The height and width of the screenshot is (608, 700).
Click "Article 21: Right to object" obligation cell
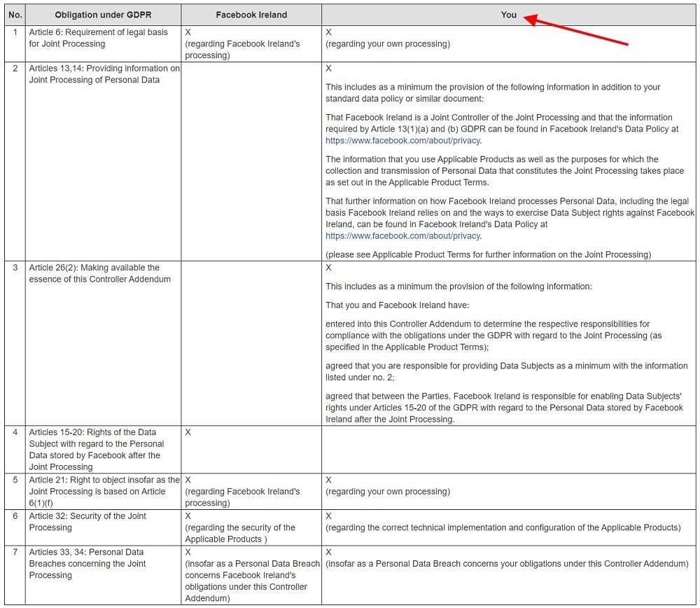coord(104,492)
